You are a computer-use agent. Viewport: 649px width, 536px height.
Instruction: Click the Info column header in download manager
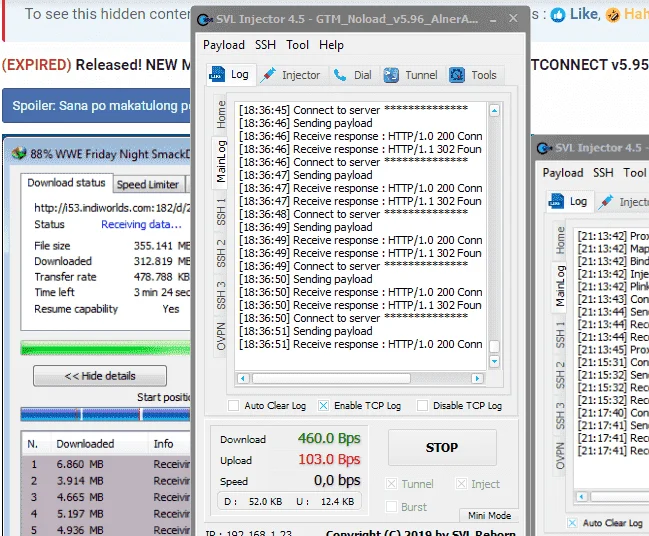pos(163,444)
